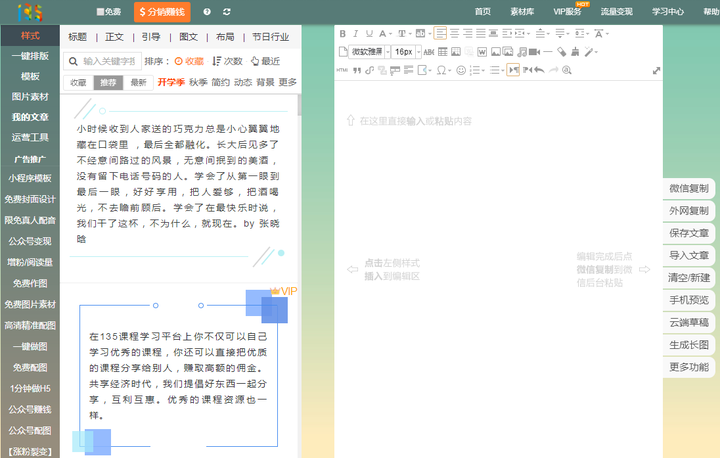Expand the special character Omega dropdown
This screenshot has width=720, height=458.
(450, 71)
